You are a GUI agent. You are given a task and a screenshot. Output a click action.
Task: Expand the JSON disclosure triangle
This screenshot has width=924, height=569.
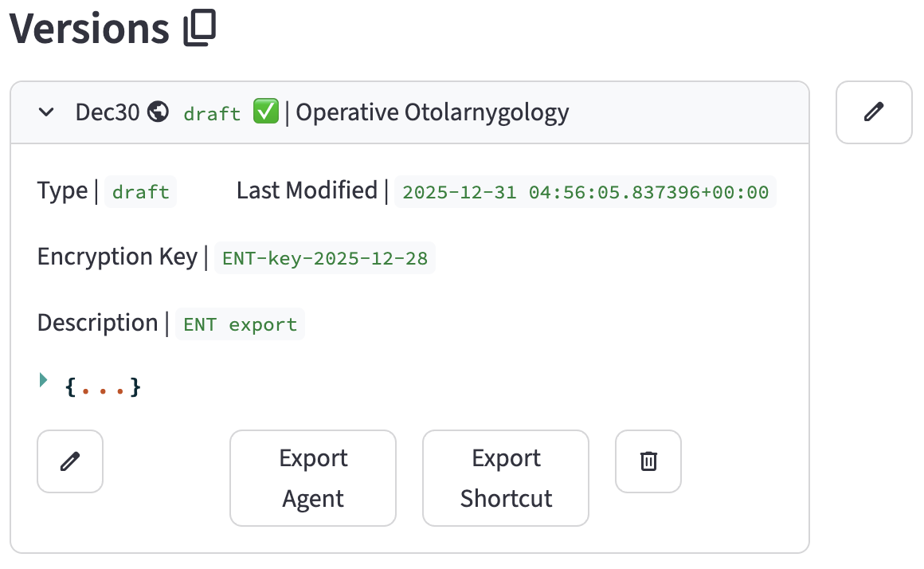(44, 381)
